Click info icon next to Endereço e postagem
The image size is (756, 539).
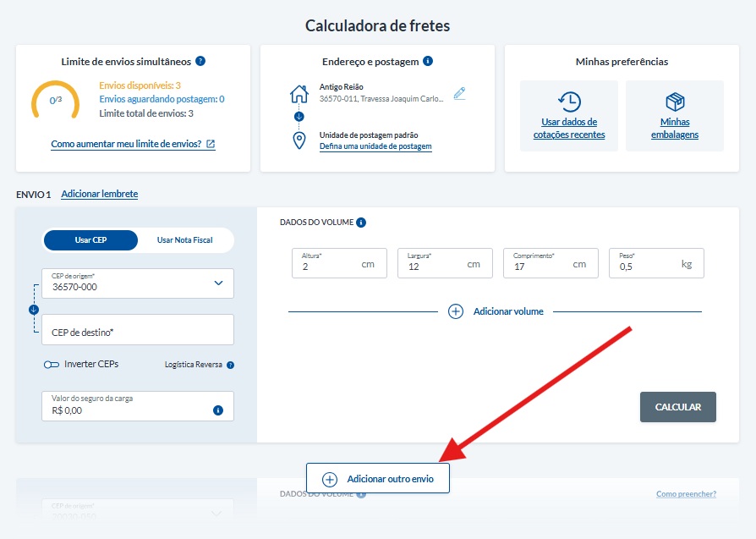(x=428, y=61)
